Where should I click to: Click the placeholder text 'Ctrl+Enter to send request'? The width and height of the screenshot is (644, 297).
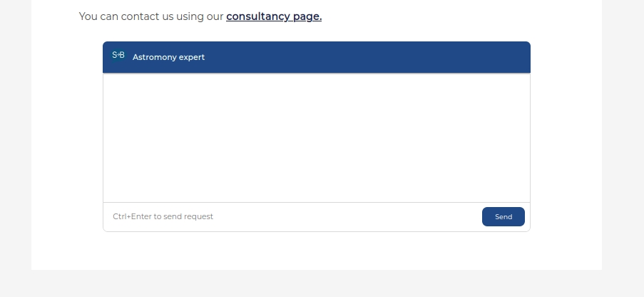[x=163, y=217]
